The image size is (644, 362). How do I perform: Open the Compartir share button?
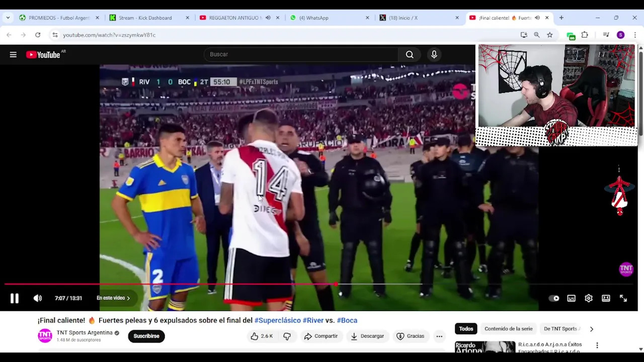point(320,336)
